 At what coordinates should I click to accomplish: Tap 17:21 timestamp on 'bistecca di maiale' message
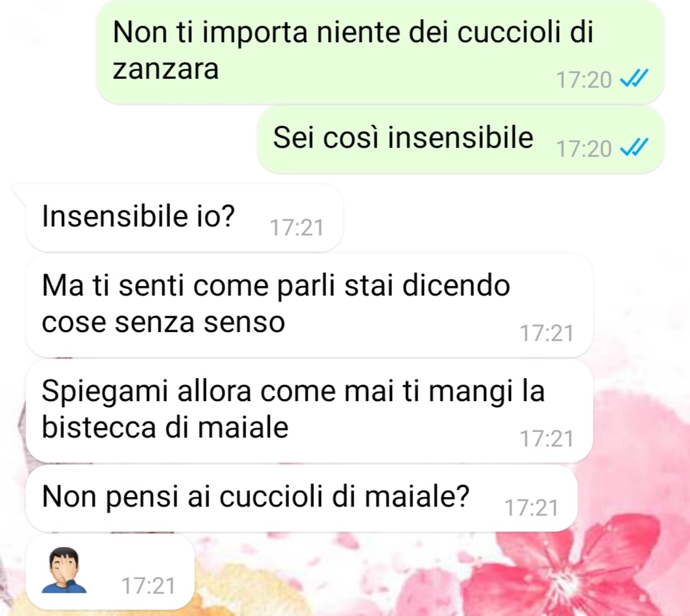547,439
